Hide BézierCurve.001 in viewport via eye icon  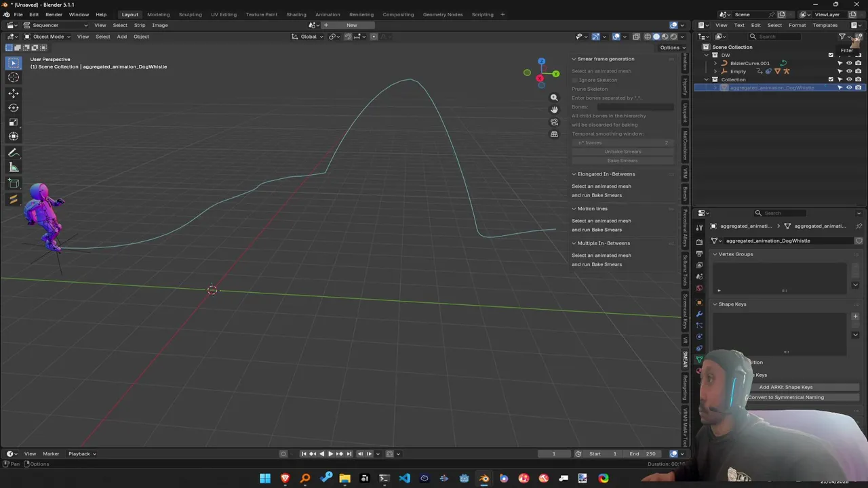click(x=849, y=63)
